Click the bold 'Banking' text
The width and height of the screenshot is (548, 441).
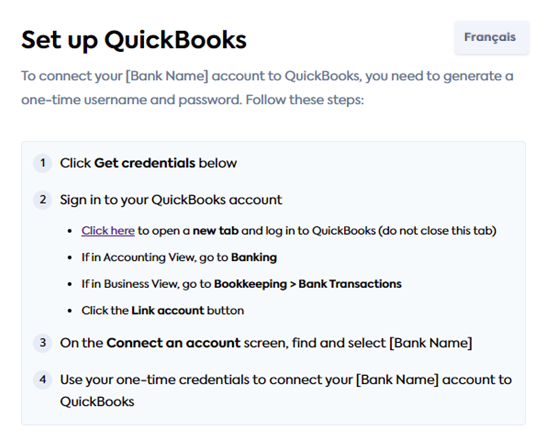tap(254, 258)
